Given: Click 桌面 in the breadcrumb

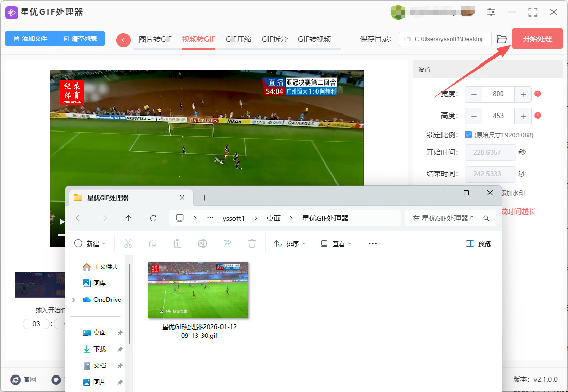Looking at the screenshot, I should [x=274, y=218].
